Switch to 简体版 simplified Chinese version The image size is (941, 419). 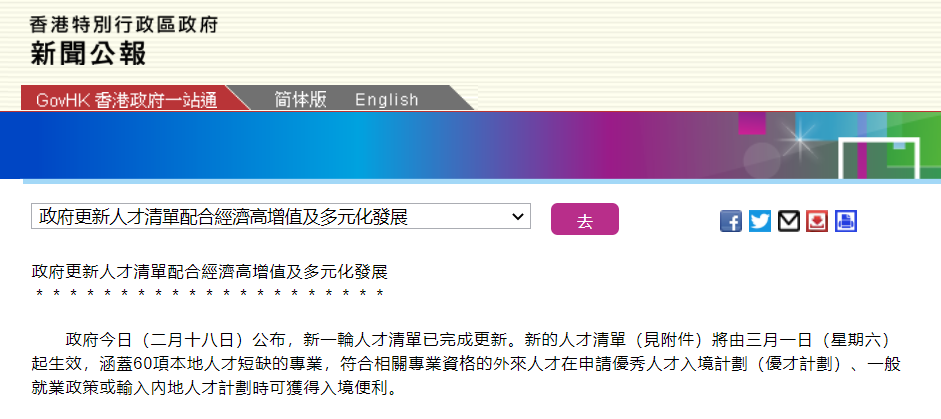[x=301, y=100]
